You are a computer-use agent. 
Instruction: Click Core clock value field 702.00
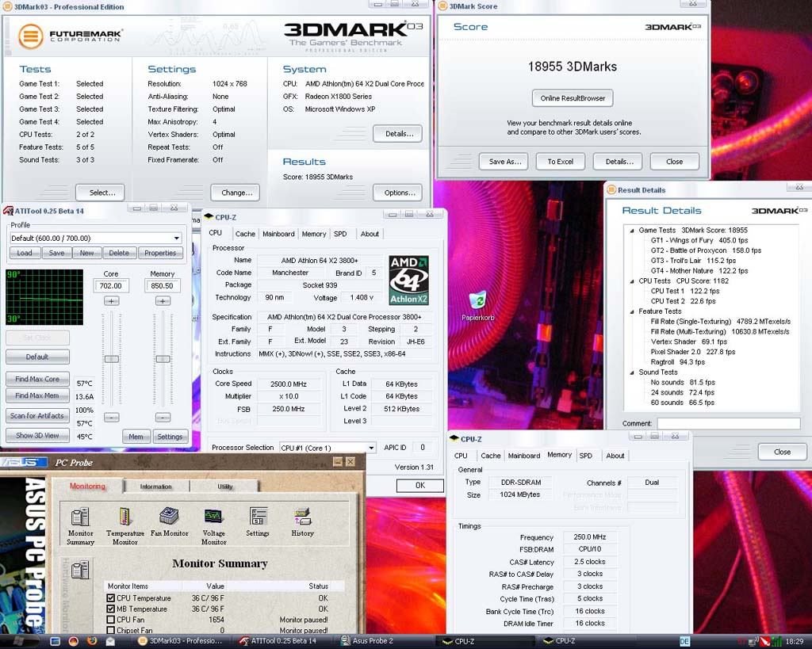pyautogui.click(x=111, y=286)
